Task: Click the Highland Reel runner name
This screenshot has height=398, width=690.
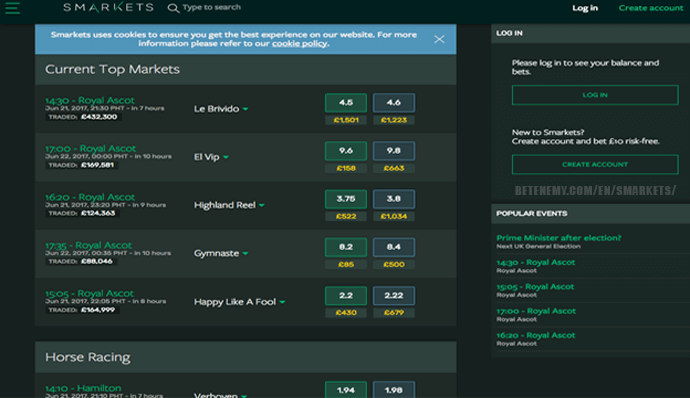Action: (224, 205)
